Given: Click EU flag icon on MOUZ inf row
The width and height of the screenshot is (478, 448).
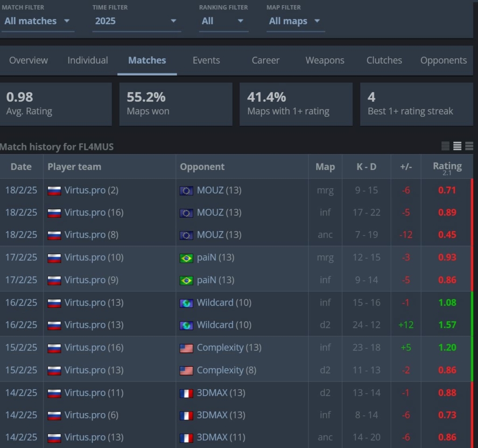Looking at the screenshot, I should pos(186,213).
